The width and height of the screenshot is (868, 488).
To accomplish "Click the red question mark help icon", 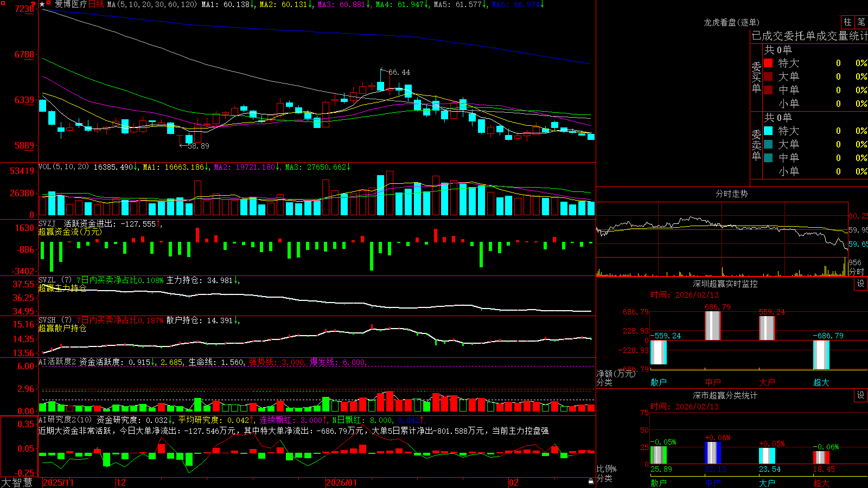I will [33, 5].
